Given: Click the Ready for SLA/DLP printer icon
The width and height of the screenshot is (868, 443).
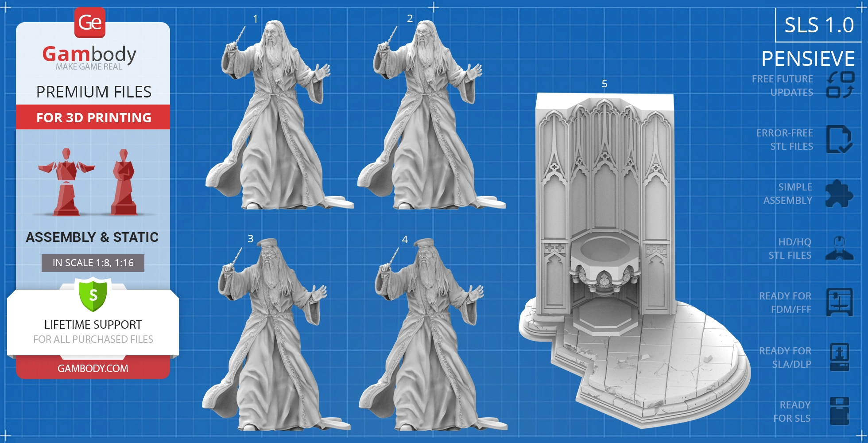Looking at the screenshot, I should click(839, 357).
